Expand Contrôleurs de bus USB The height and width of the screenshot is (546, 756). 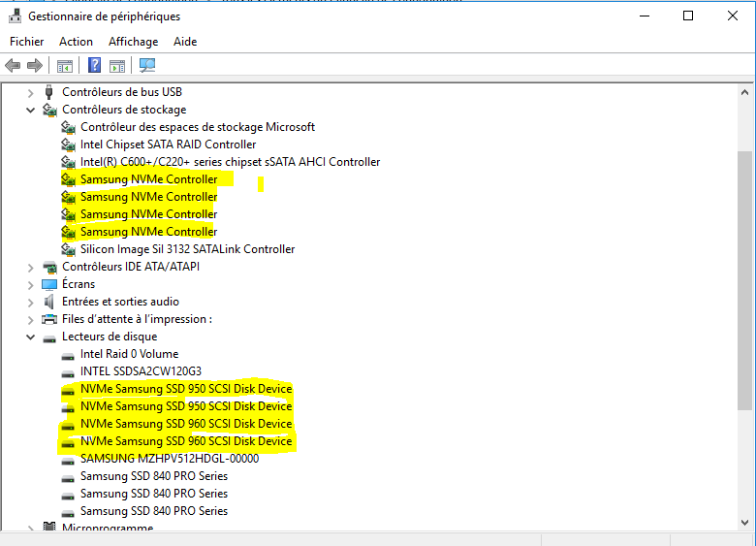[x=30, y=92]
